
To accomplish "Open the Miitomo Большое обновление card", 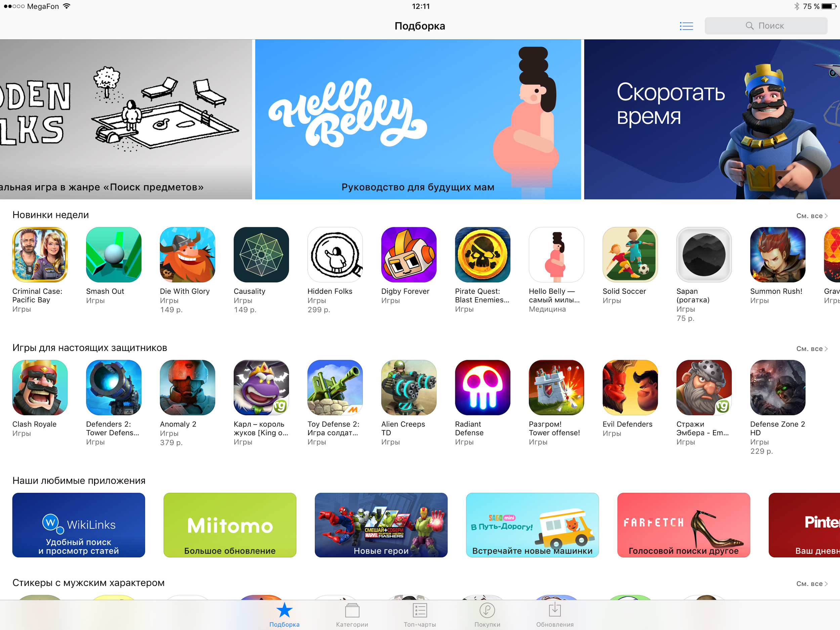I will pyautogui.click(x=230, y=525).
